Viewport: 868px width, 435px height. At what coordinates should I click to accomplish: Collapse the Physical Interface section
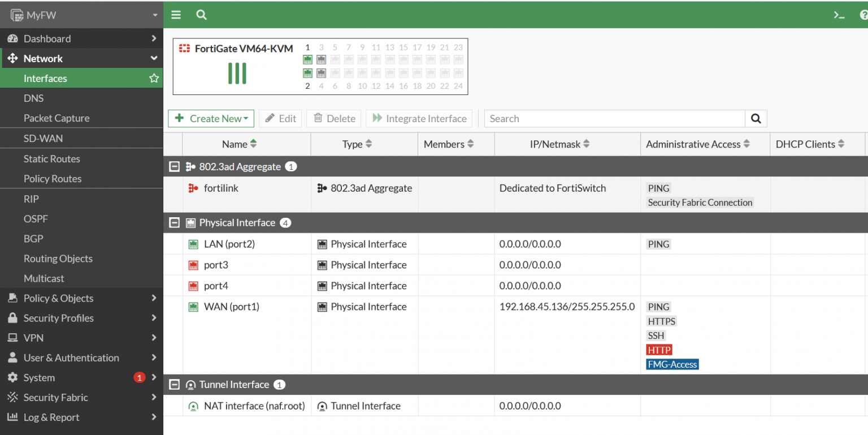(175, 222)
